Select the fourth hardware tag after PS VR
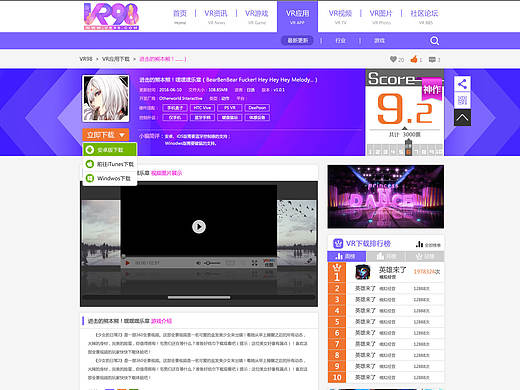 click(257, 108)
